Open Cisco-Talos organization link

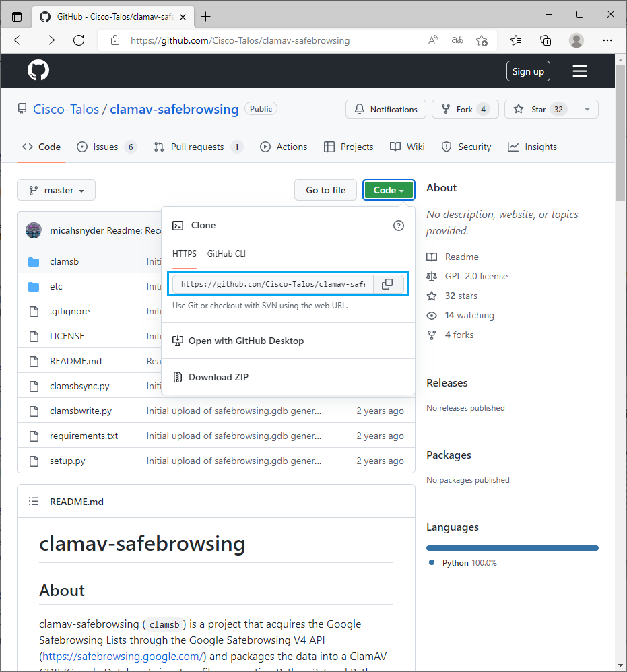click(66, 109)
